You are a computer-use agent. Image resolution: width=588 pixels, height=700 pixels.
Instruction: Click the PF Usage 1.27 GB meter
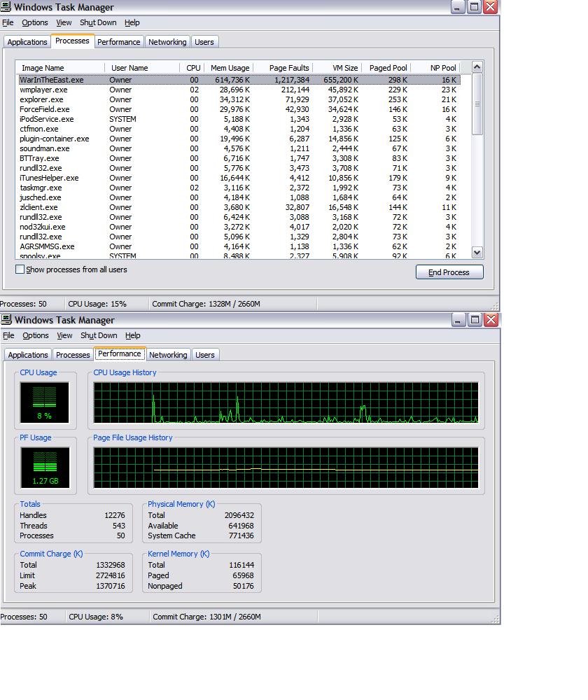click(45, 468)
